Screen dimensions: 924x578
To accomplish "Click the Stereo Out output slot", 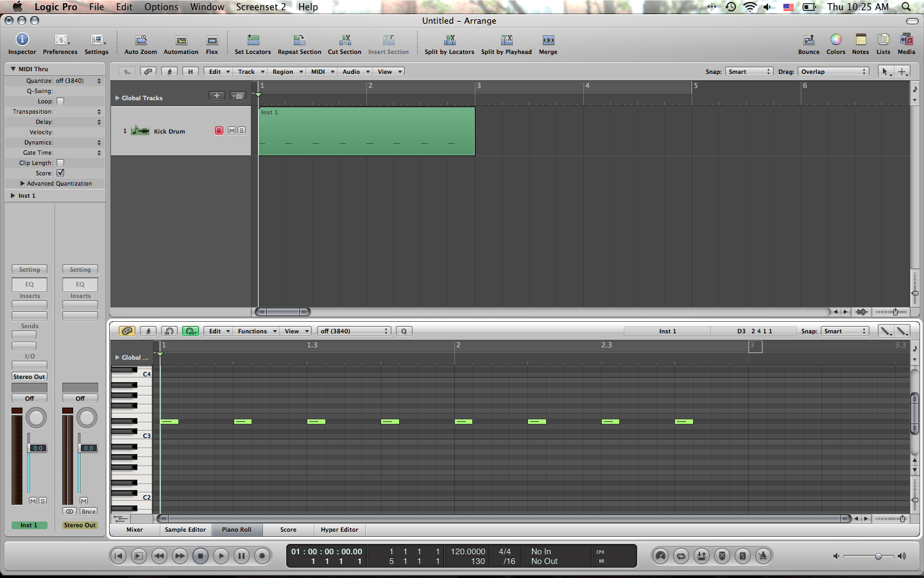I will [x=30, y=377].
